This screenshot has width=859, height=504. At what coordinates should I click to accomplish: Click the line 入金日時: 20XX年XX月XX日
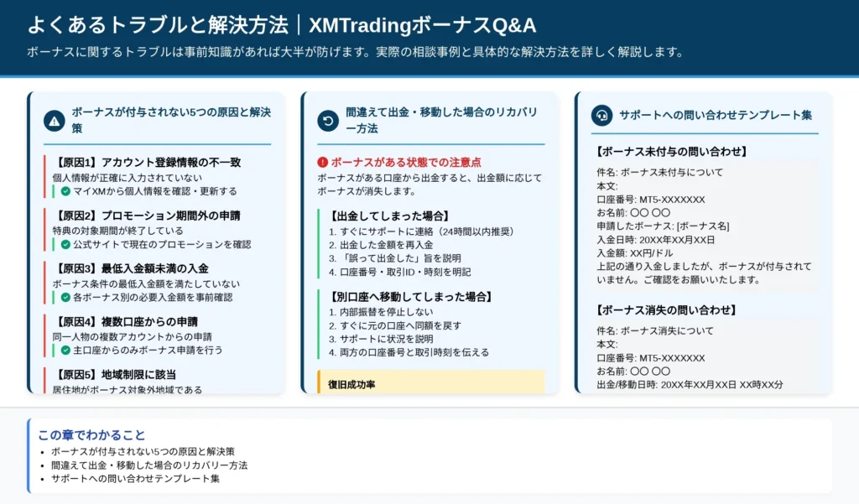(656, 239)
